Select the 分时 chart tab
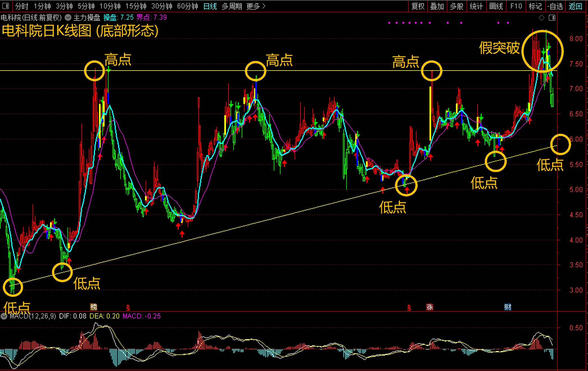The image size is (588, 371). (22, 6)
